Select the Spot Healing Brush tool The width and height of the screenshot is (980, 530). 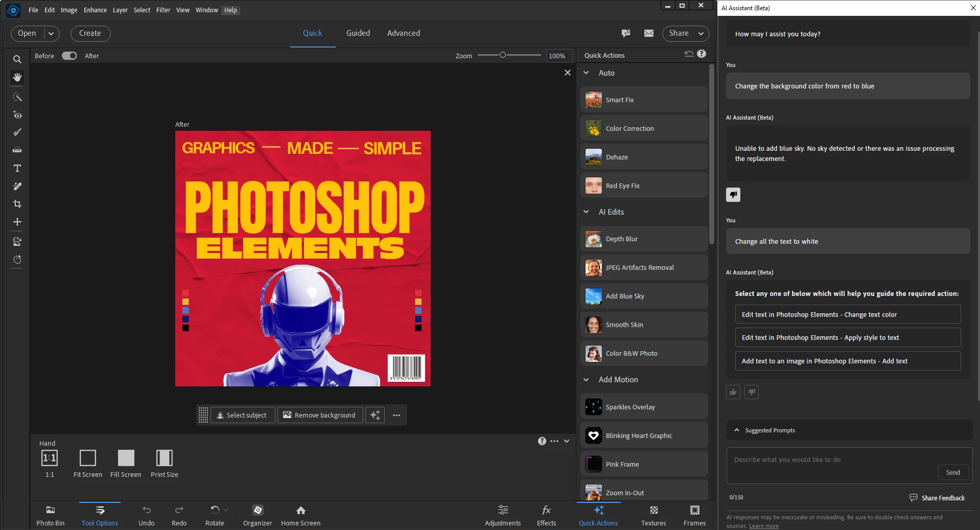click(x=17, y=186)
